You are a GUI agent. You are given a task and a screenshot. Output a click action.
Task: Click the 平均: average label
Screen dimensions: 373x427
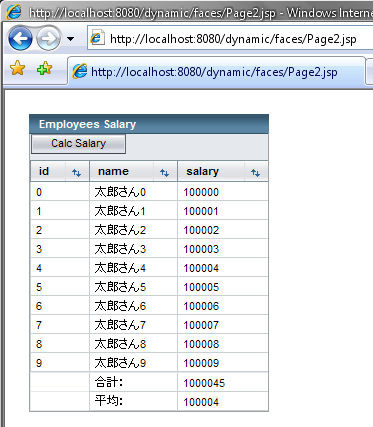(x=109, y=401)
